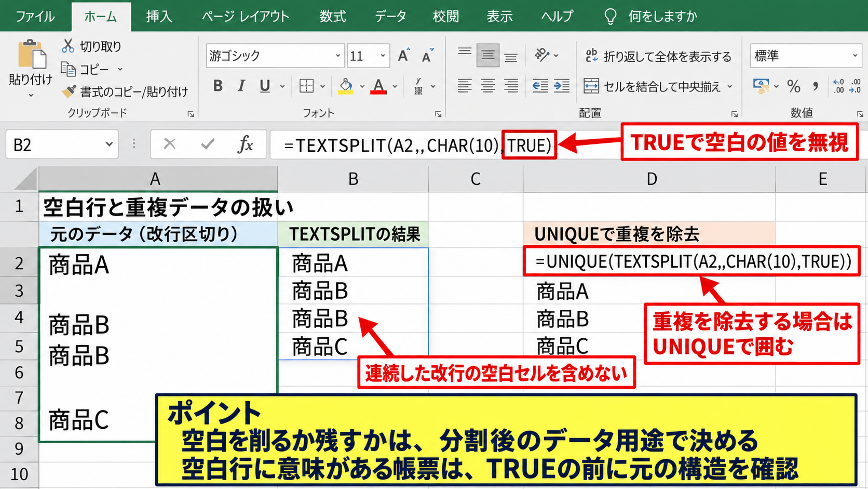This screenshot has height=489, width=868.
Task: Confirm formula entry with the checkmark
Action: [208, 144]
